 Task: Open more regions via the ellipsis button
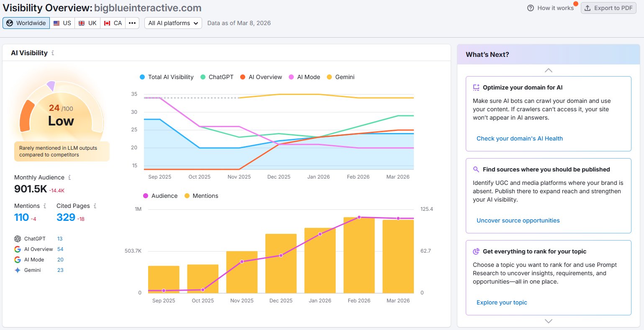click(x=132, y=23)
